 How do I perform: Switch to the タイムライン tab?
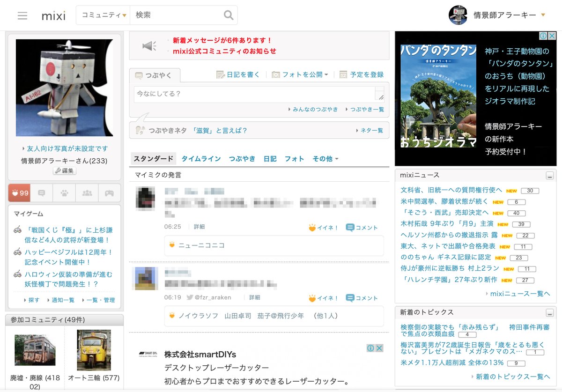click(x=201, y=159)
